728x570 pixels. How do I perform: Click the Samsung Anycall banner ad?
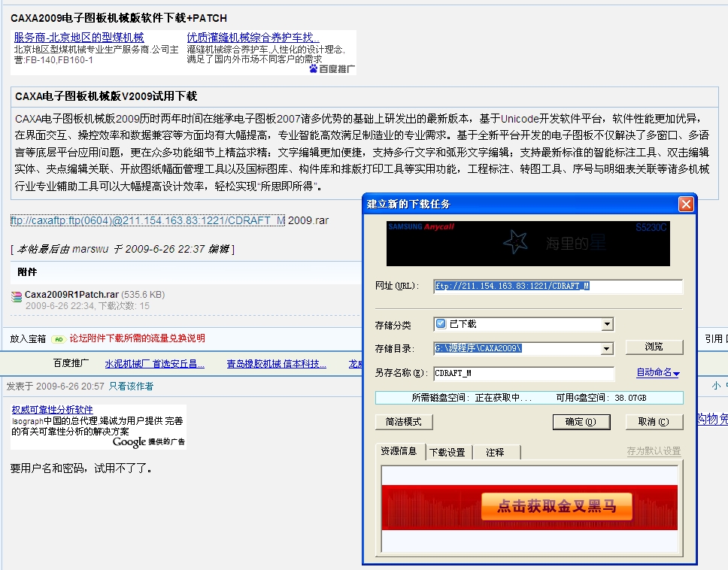[x=528, y=244]
